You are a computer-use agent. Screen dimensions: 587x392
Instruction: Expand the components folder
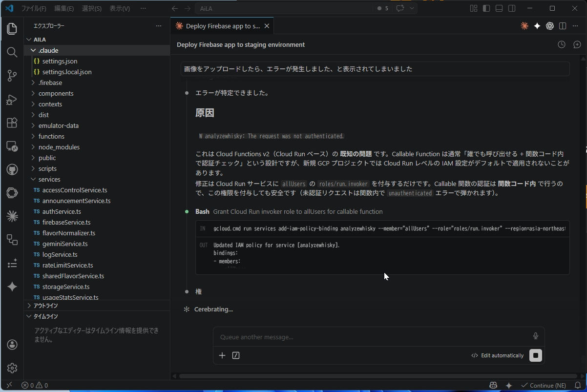33,93
